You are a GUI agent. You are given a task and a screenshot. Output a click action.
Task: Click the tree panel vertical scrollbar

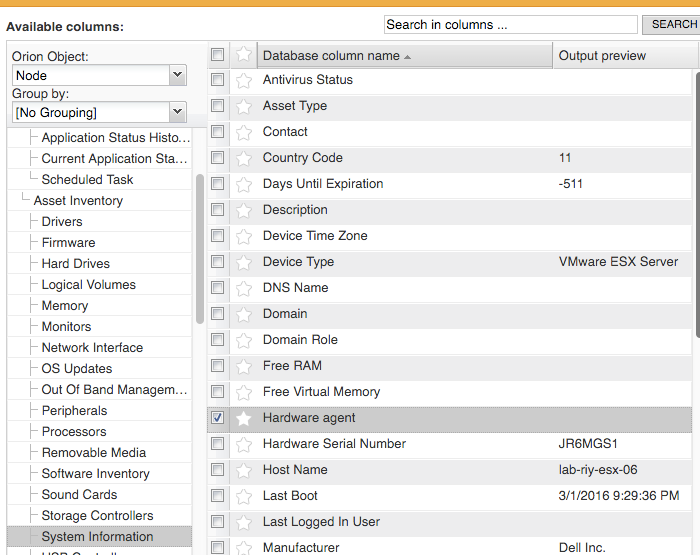[200, 249]
